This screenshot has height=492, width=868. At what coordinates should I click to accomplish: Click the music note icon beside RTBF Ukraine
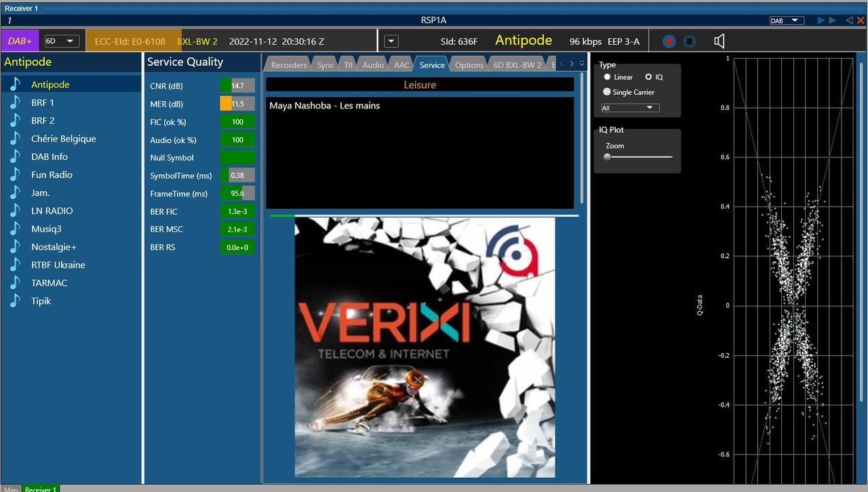[x=15, y=264]
